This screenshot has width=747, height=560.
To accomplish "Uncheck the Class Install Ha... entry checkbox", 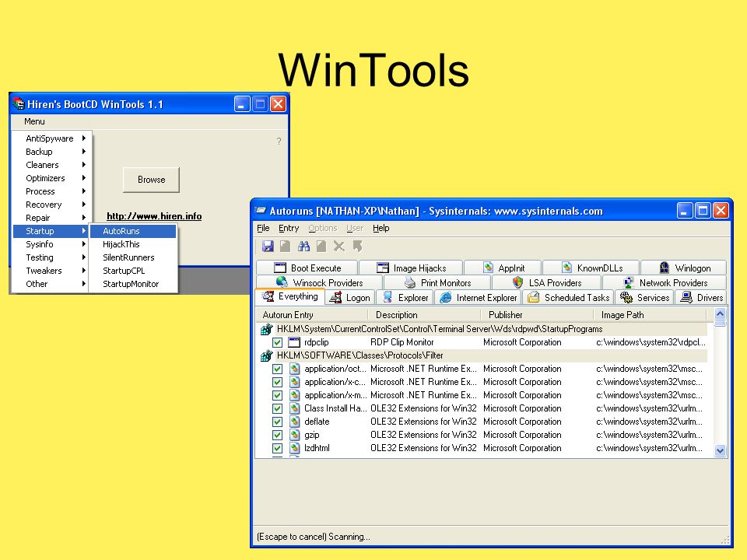I will point(277,408).
